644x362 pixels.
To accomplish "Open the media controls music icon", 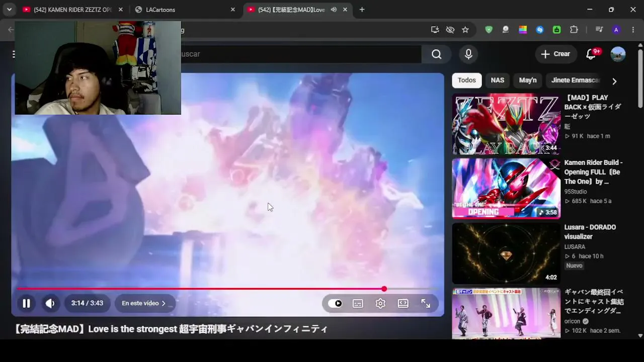I will tap(599, 30).
